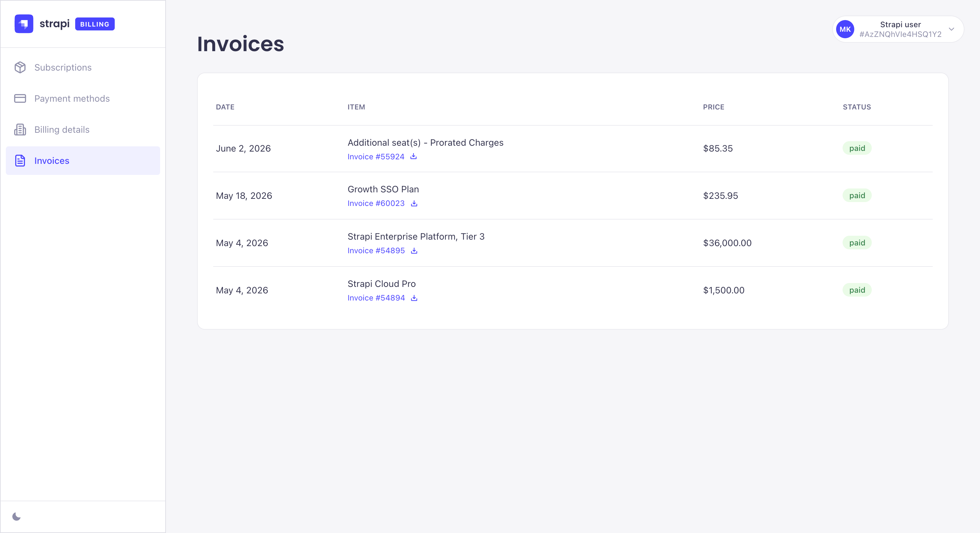The image size is (980, 533).
Task: Click the $1,500.00 price
Action: click(724, 290)
